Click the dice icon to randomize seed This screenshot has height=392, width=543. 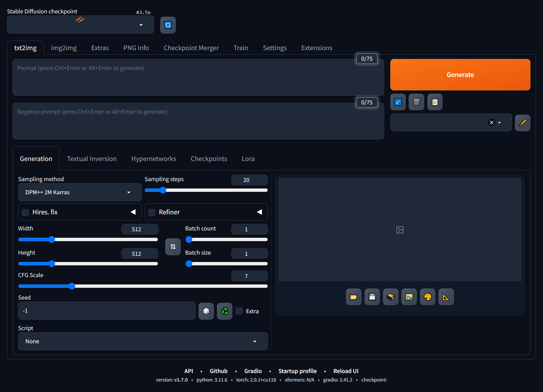[206, 311]
